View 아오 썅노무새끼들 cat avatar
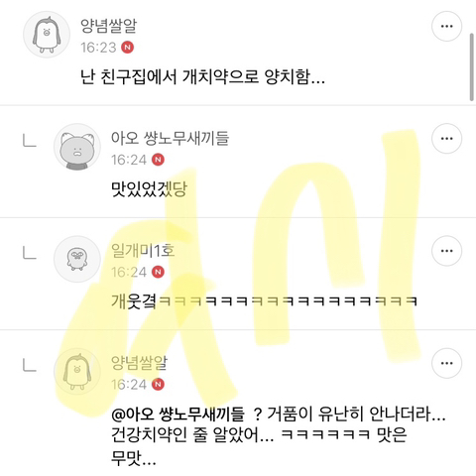 coord(77,147)
